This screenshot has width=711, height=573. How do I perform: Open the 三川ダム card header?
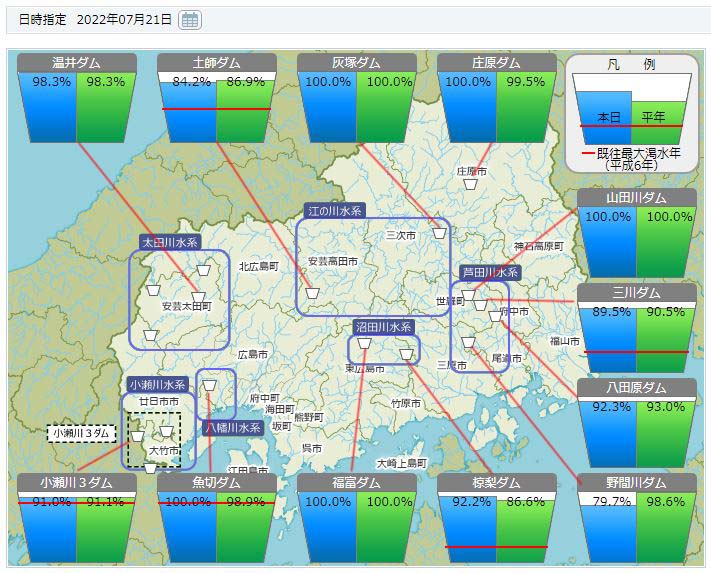pos(637,292)
